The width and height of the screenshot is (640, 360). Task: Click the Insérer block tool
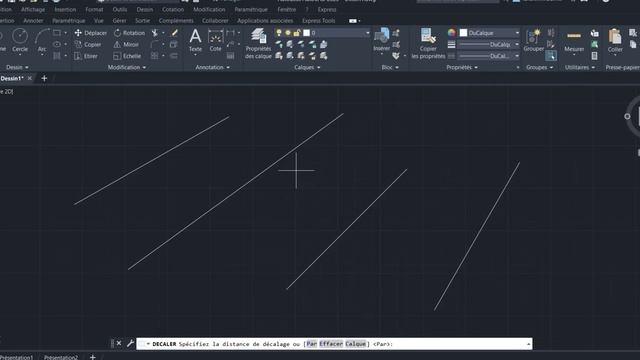[x=382, y=40]
